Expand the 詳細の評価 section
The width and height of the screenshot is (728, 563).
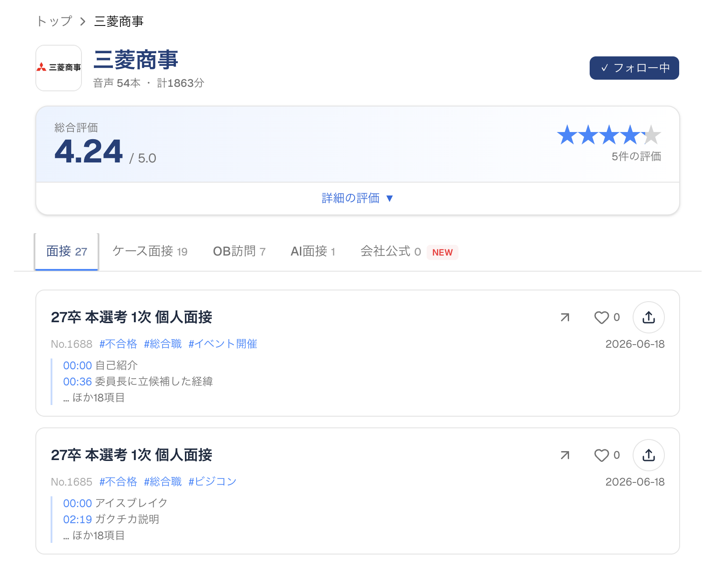tap(357, 198)
